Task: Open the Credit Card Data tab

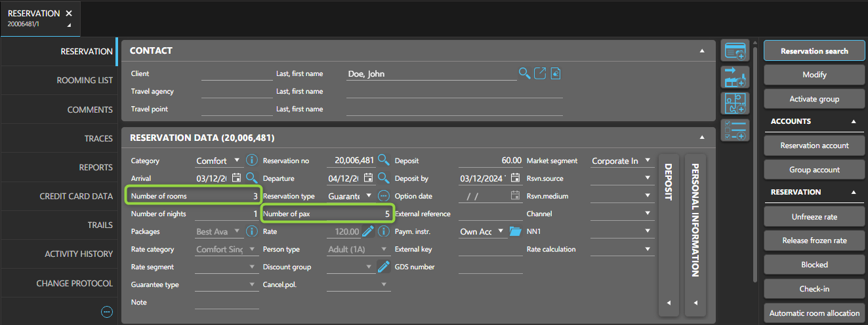Action: click(x=76, y=196)
